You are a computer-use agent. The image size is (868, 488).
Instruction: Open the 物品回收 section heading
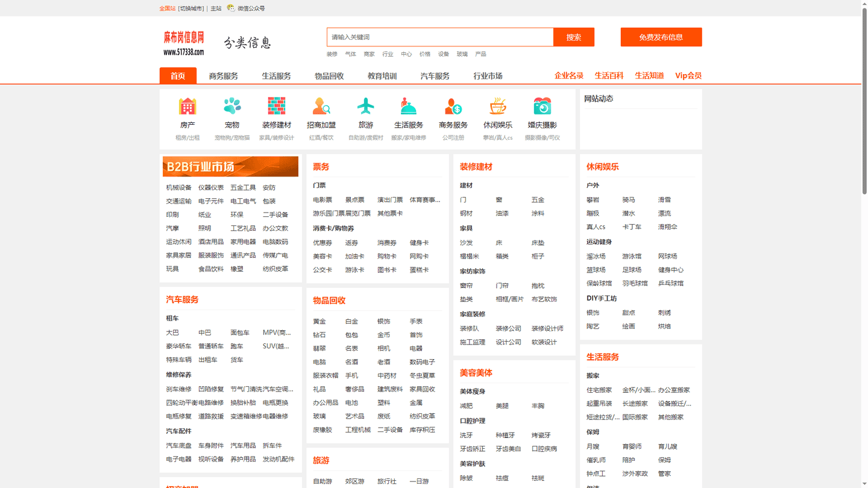(329, 301)
